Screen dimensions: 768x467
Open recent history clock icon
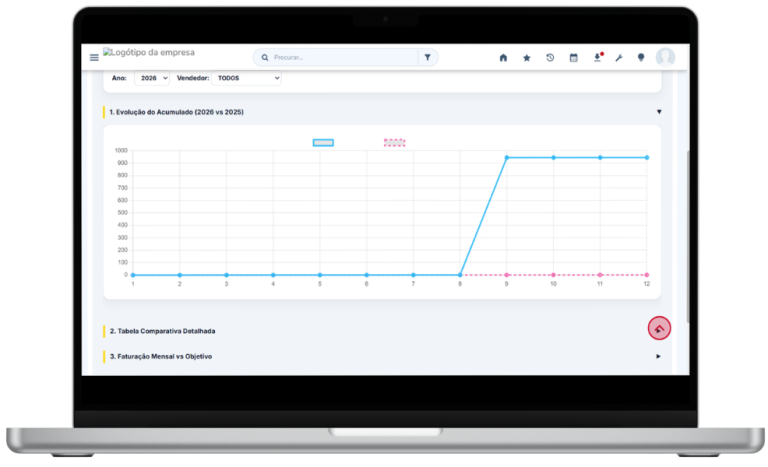click(550, 58)
